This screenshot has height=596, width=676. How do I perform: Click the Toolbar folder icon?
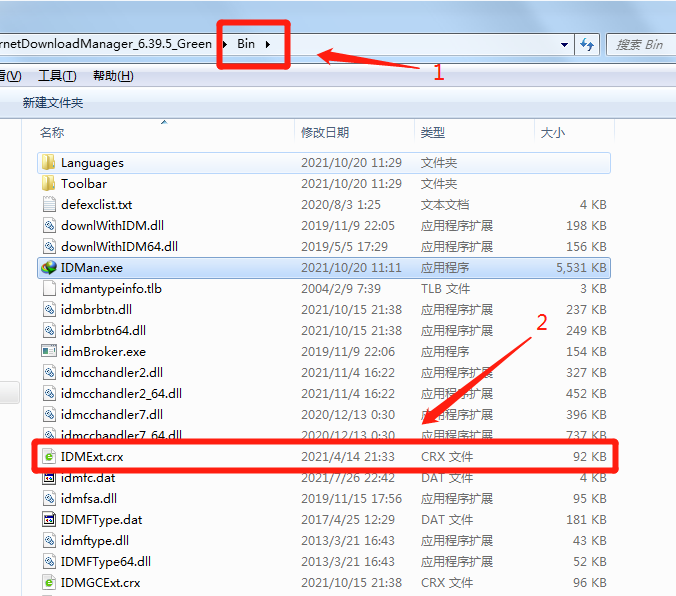pyautogui.click(x=49, y=183)
